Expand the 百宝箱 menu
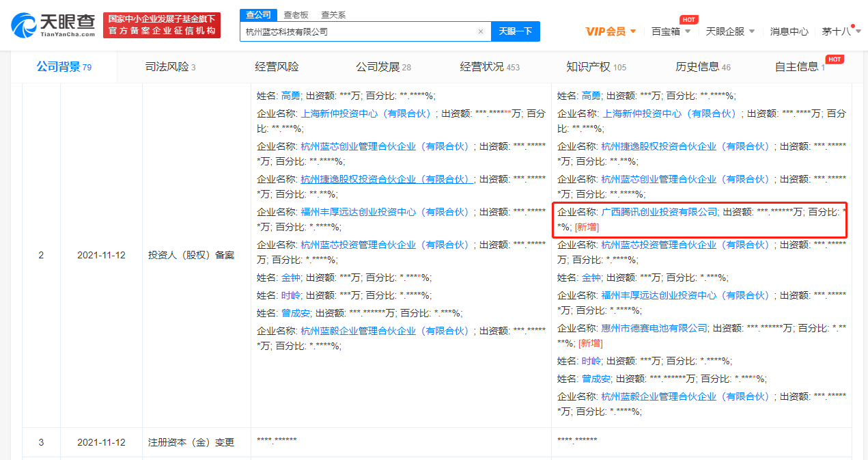868x460 pixels. [671, 31]
